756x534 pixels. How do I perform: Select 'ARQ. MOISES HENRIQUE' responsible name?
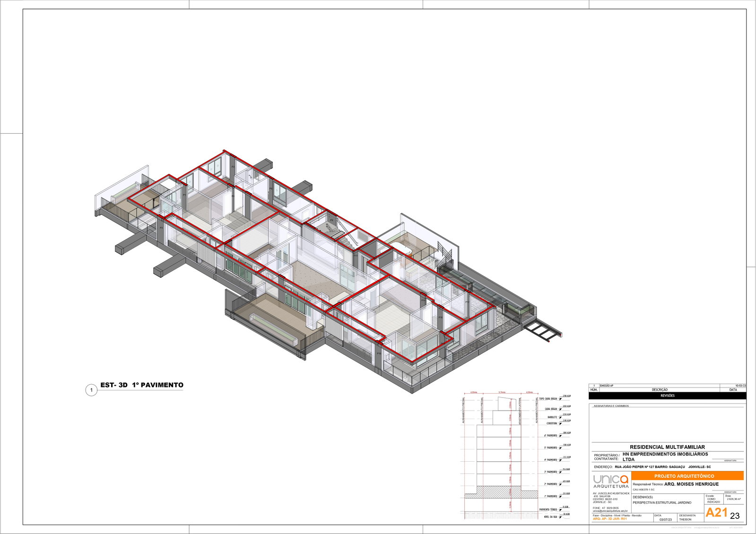(691, 484)
